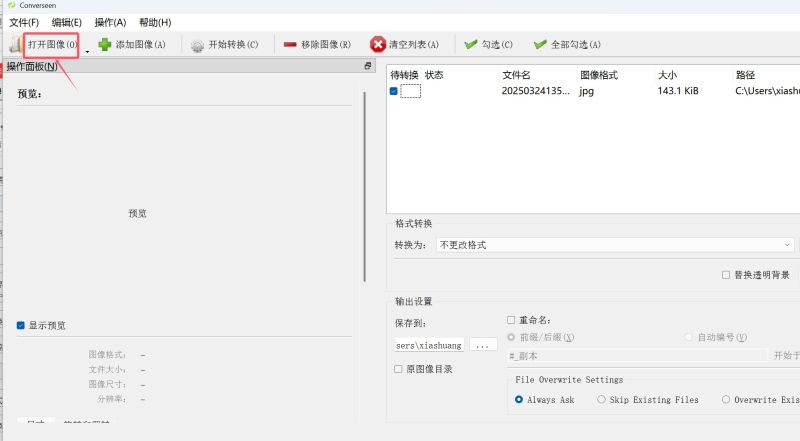Undock the 操作面板 panel with float icon
Screen dimensions: 800x441
click(x=367, y=66)
